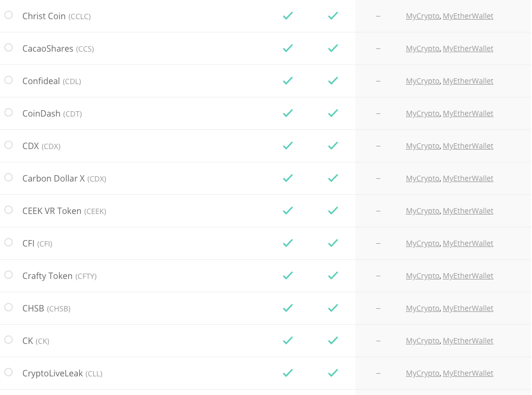Screen dimensions: 532x395
Task: Open MyEtherWallet link for Confideal
Action: (x=468, y=81)
